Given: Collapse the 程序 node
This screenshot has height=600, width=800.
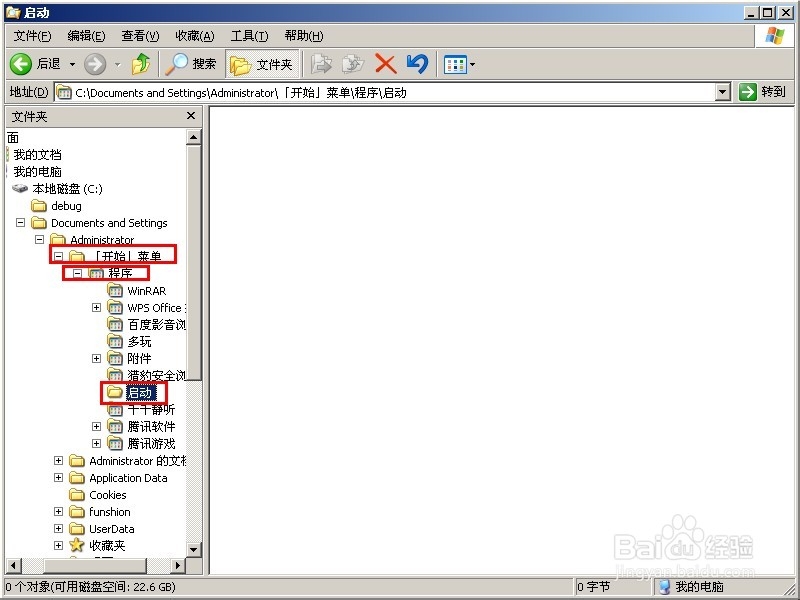Looking at the screenshot, I should 77,273.
